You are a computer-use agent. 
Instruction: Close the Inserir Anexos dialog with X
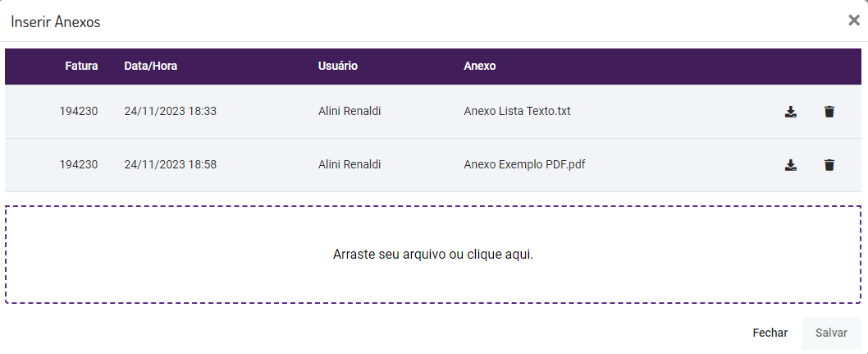[x=853, y=21]
